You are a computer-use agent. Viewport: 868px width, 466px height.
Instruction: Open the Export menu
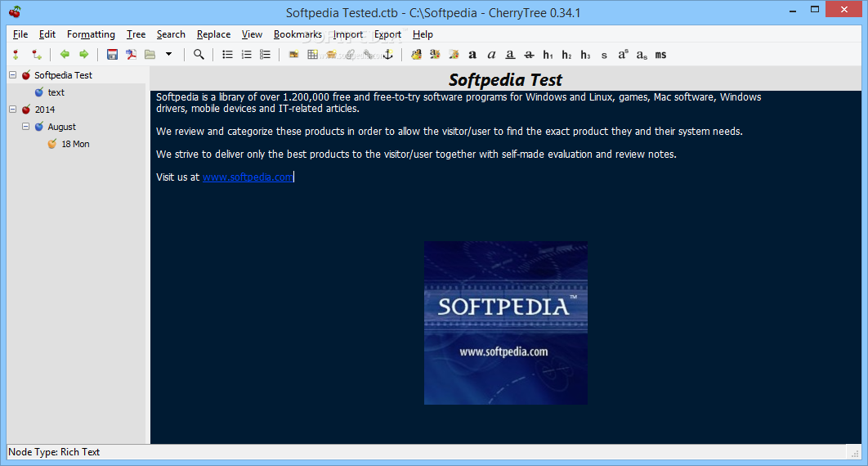coord(387,34)
